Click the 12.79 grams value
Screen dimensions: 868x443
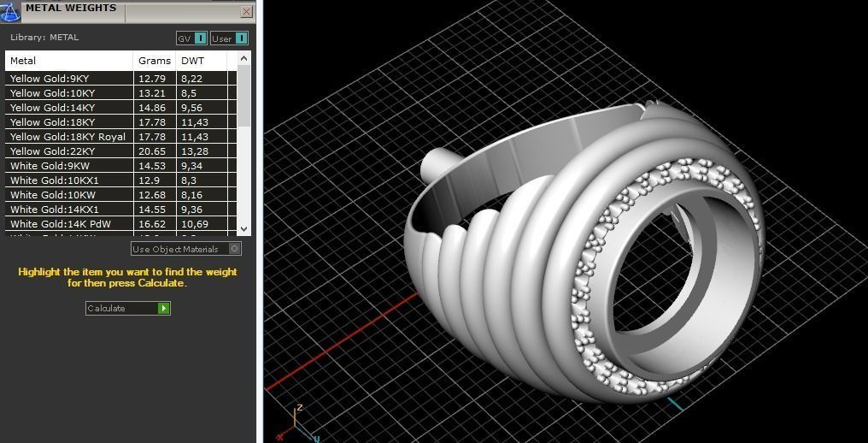coord(150,79)
